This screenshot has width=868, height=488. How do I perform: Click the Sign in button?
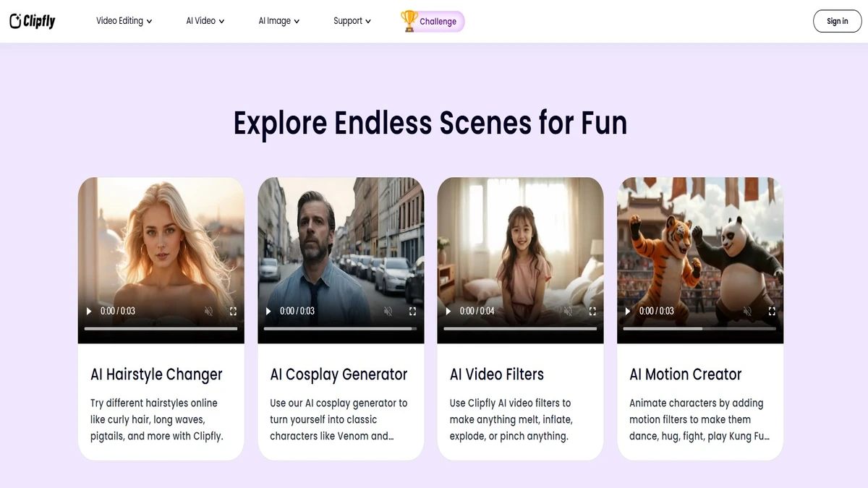838,21
